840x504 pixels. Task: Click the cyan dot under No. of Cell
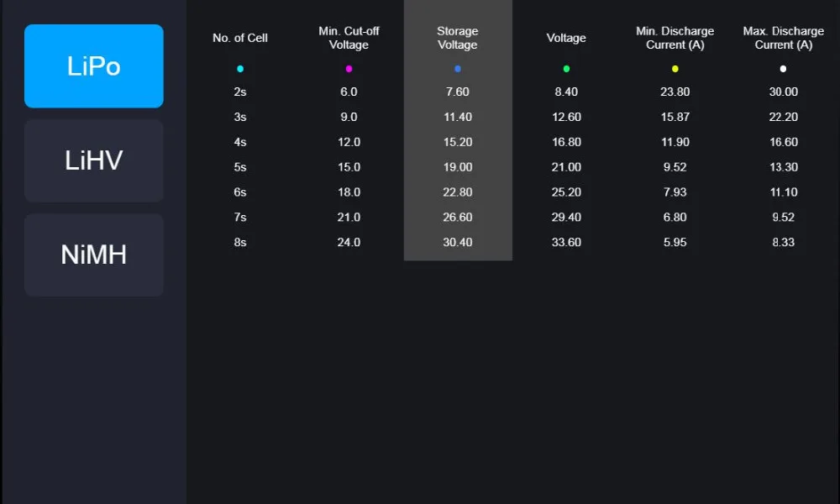click(240, 69)
